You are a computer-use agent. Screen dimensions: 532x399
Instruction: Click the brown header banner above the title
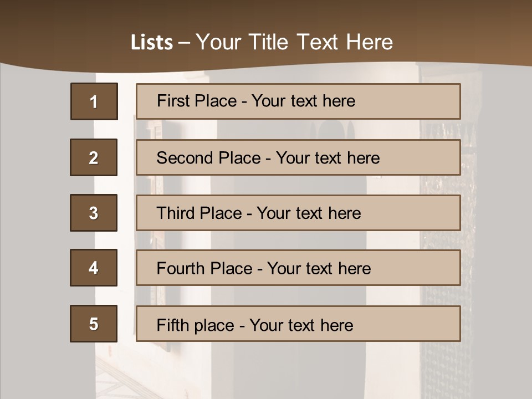[x=266, y=14]
